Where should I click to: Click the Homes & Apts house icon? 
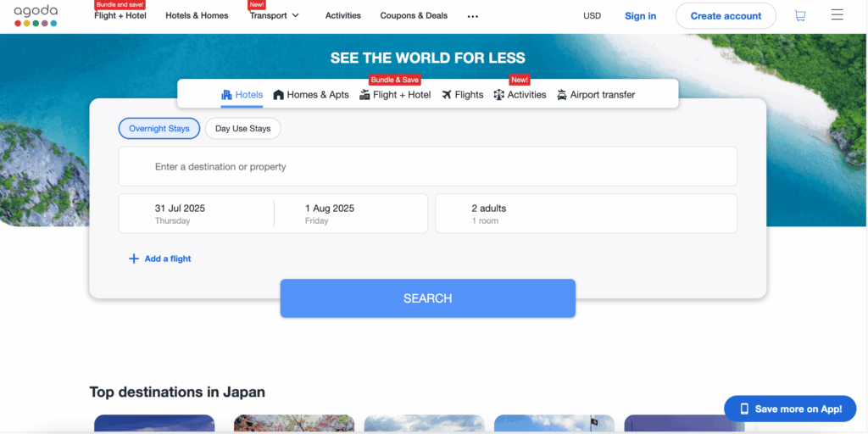pos(278,95)
